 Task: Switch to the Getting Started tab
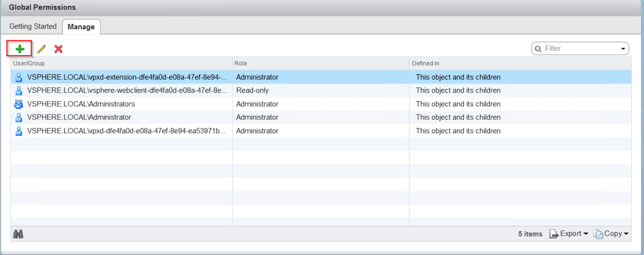coord(33,26)
